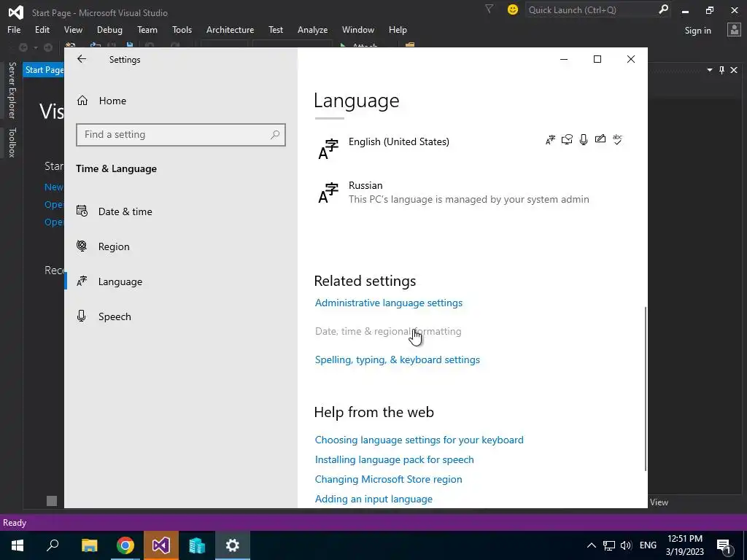
Task: Go back using the Settings back arrow
Action: pyautogui.click(x=82, y=59)
